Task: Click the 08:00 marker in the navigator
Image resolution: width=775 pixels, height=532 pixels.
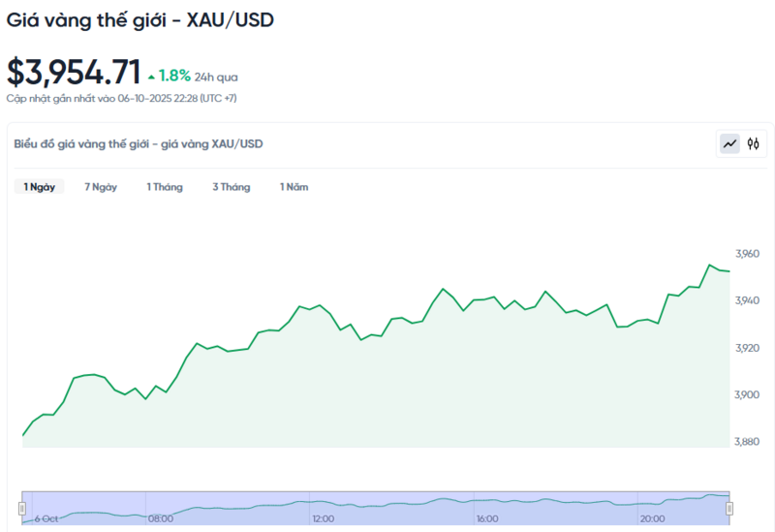Action: click(161, 518)
